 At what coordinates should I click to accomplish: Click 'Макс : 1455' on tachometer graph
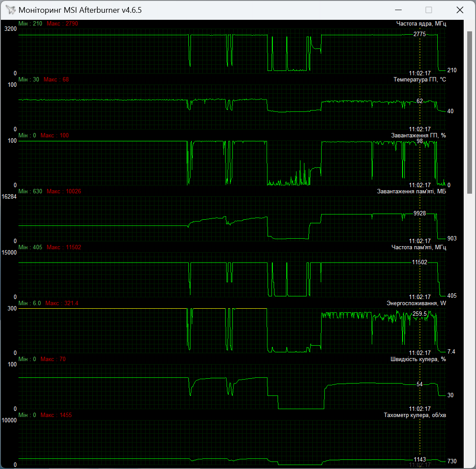pyautogui.click(x=56, y=415)
